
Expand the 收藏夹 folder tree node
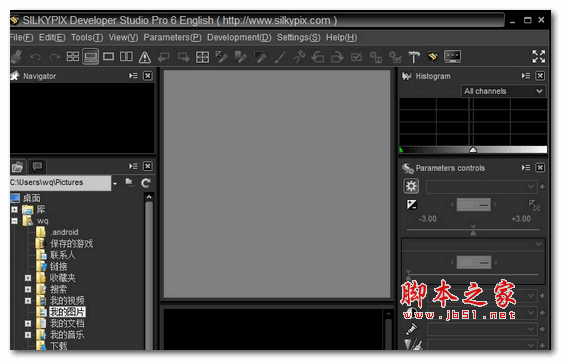[x=28, y=278]
